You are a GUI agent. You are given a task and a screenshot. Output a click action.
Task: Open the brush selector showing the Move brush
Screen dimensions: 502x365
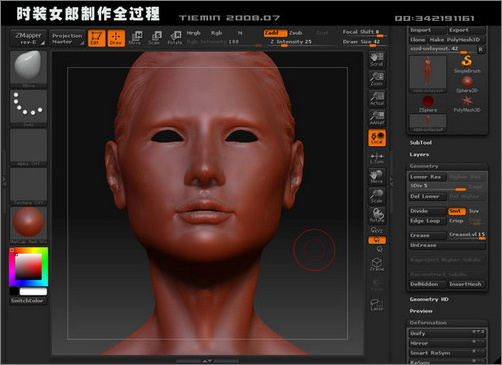(x=28, y=69)
